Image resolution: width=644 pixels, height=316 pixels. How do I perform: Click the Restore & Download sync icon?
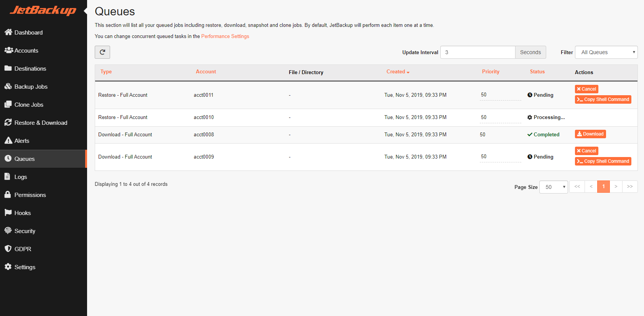pyautogui.click(x=8, y=122)
